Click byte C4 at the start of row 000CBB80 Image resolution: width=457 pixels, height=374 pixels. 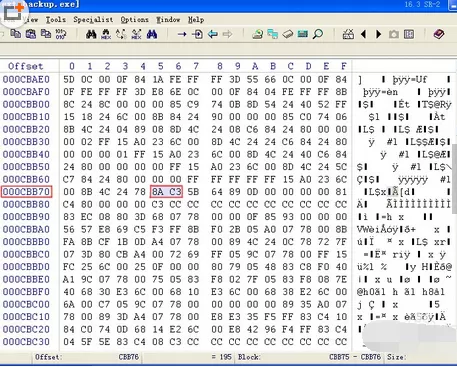(69, 204)
